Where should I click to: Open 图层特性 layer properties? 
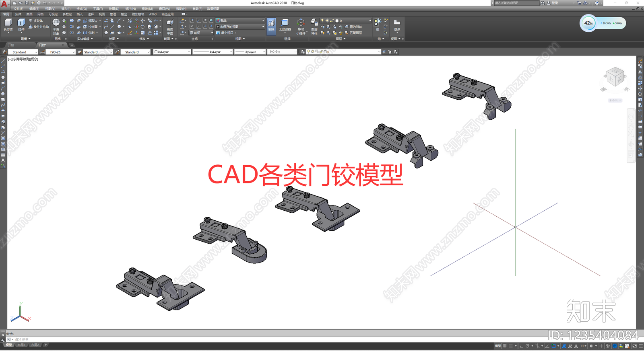click(x=314, y=27)
